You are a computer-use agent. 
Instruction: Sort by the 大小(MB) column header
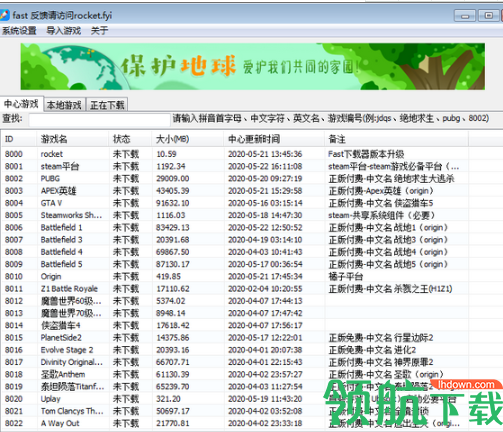pyautogui.click(x=188, y=139)
